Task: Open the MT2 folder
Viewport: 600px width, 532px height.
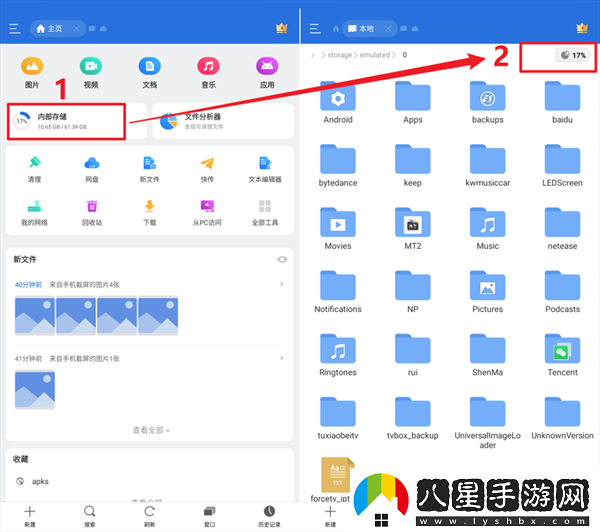Action: tap(413, 229)
